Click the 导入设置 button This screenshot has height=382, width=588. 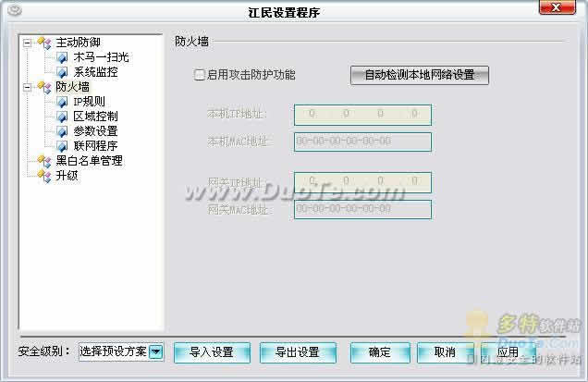(x=212, y=352)
